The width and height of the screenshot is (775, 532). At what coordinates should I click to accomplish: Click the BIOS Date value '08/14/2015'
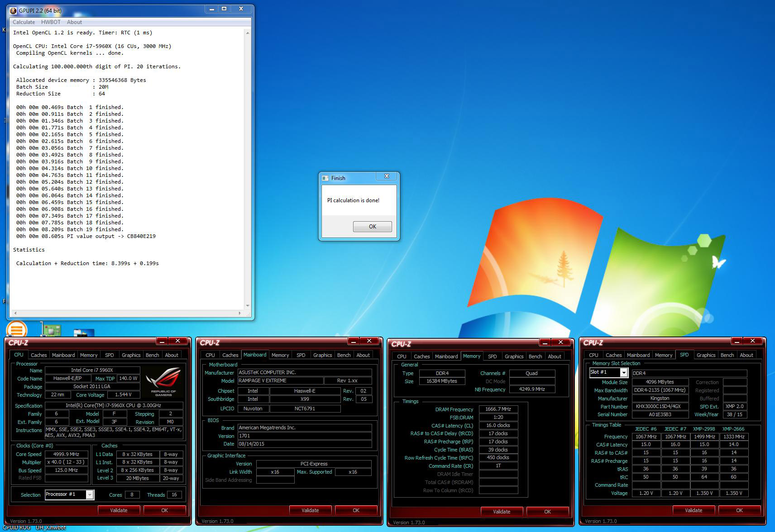pyautogui.click(x=305, y=444)
